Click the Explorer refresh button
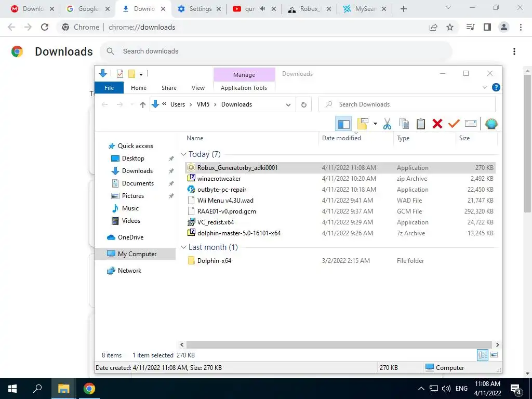Screen dimensions: 532x399 [x=304, y=104]
